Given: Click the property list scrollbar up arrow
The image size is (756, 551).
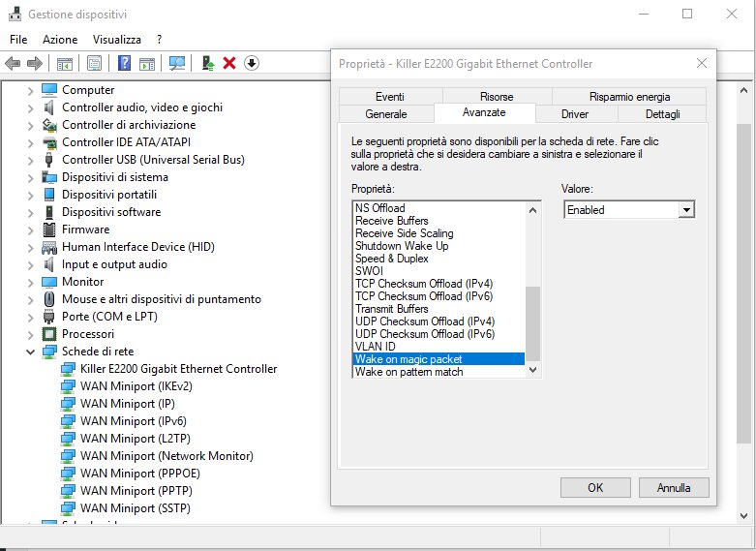Looking at the screenshot, I should 532,209.
